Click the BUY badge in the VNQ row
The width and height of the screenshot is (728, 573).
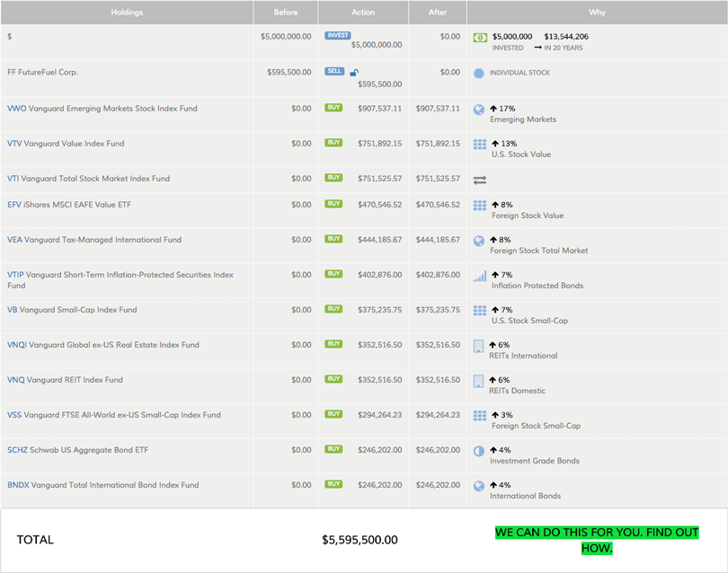point(333,379)
